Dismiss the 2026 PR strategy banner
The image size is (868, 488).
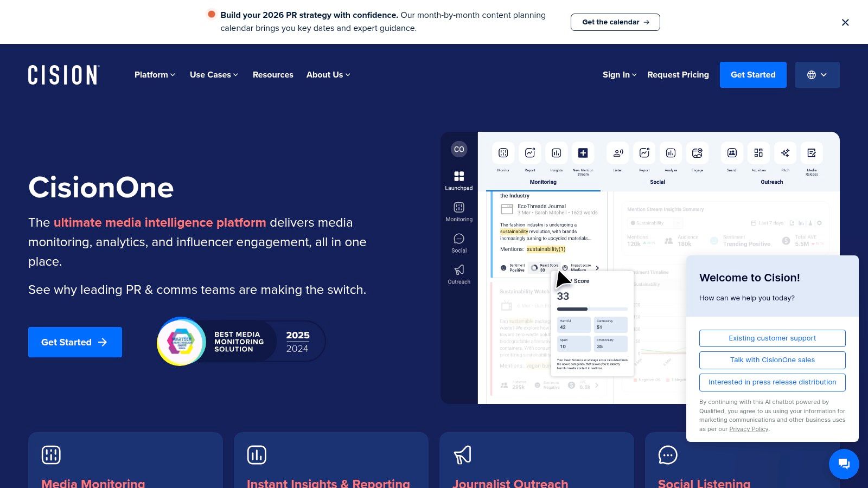(x=845, y=22)
